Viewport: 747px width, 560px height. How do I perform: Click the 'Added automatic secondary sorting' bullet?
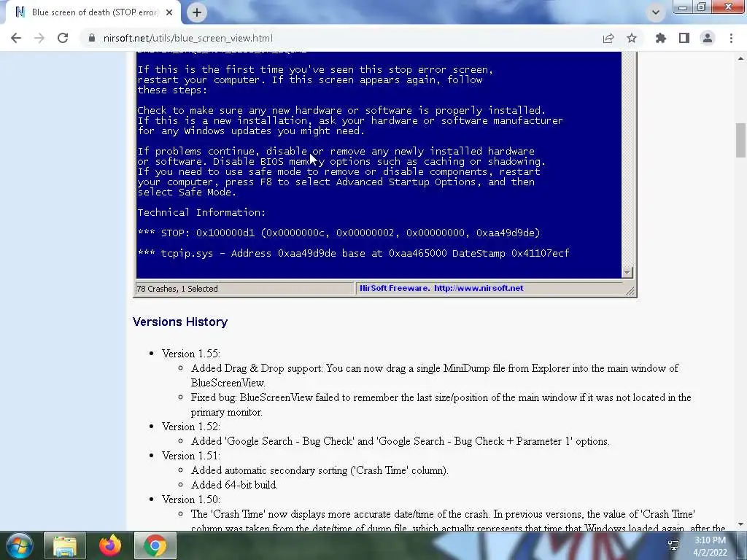coord(320,470)
